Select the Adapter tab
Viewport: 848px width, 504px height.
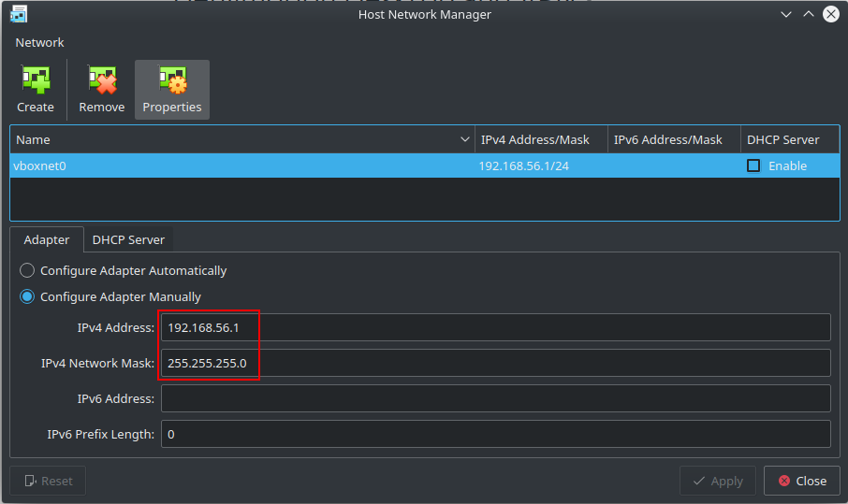point(47,240)
